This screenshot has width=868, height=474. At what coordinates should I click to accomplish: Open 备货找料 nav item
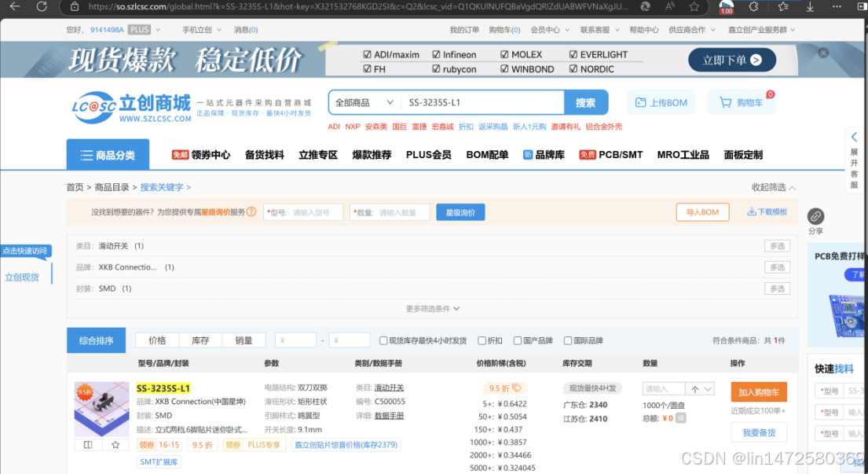tap(265, 155)
